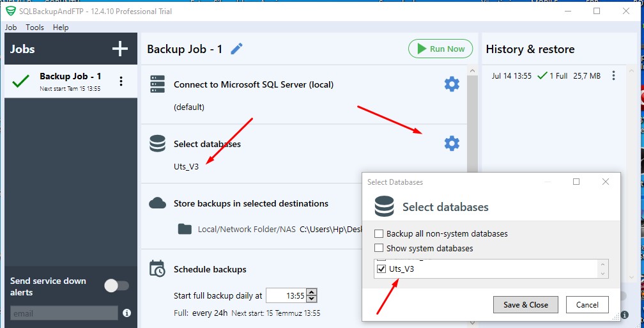The width and height of the screenshot is (644, 328).
Task: Click the server connection icon
Action: pos(157,84)
